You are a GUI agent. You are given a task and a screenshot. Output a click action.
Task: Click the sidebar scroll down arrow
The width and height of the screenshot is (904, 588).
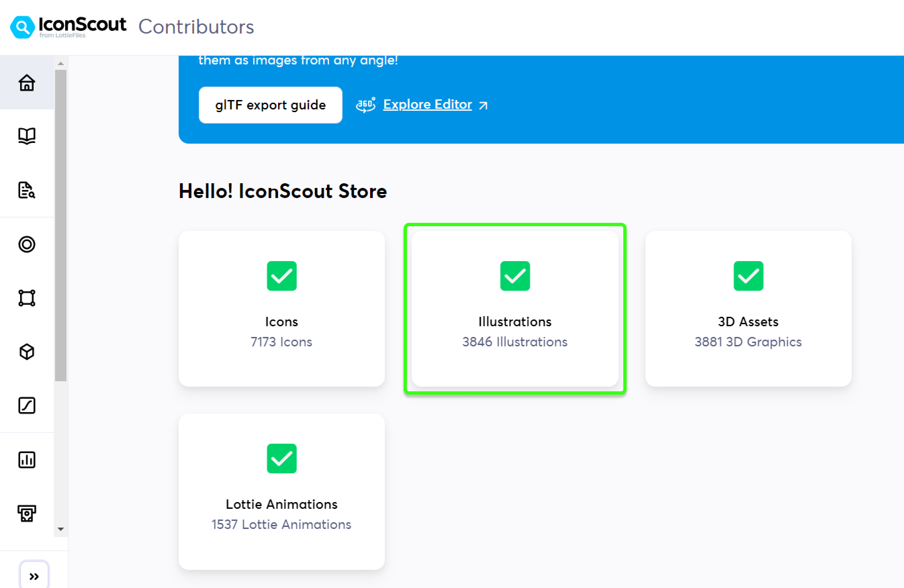(x=61, y=529)
